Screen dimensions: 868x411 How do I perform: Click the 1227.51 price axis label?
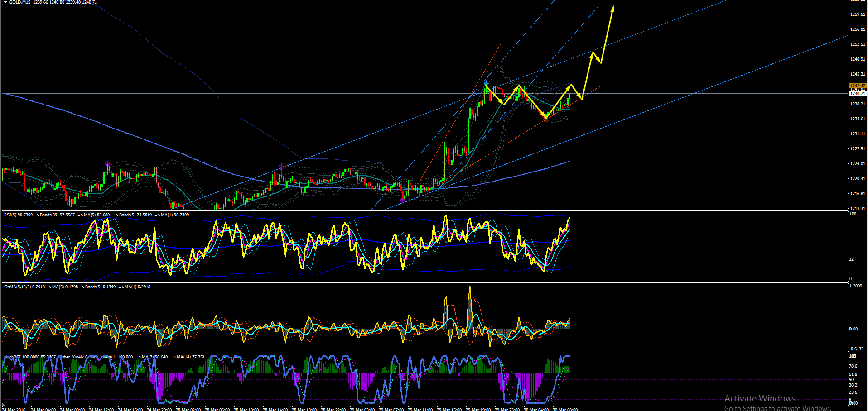pos(858,149)
